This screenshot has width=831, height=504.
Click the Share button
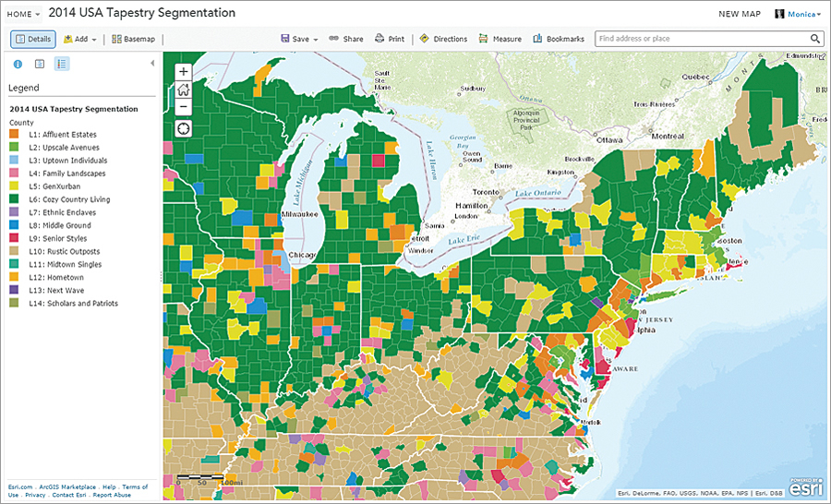pyautogui.click(x=346, y=39)
